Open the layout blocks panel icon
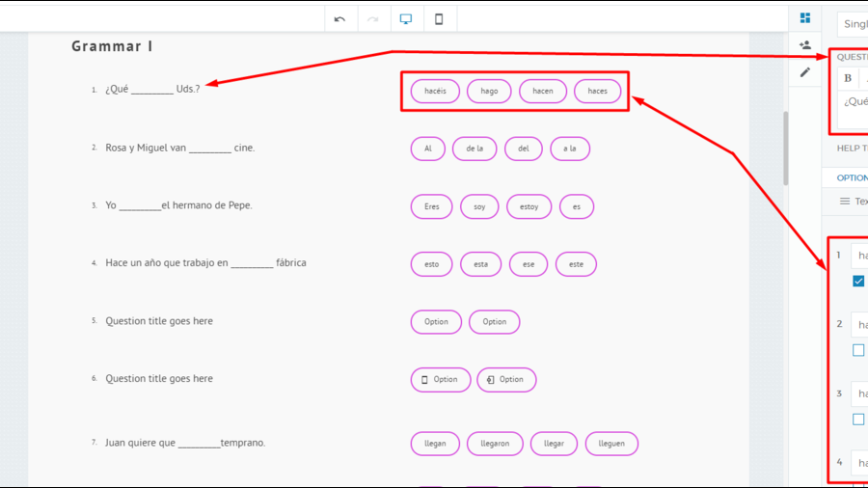This screenshot has height=488, width=868. click(x=805, y=18)
